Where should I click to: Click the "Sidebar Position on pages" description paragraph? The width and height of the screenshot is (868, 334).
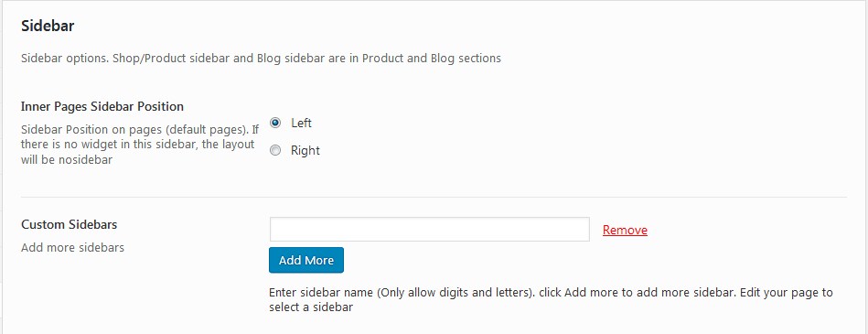[140, 145]
